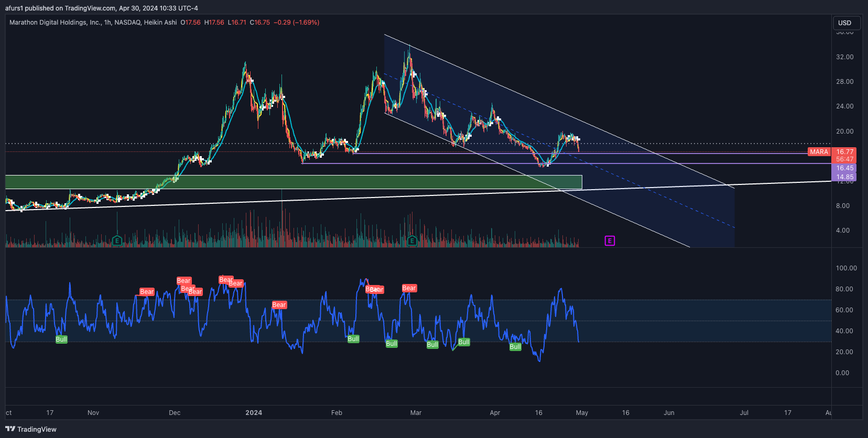Screen dimensions: 868x438
Task: Click the Bear label near late February
Action: (409, 288)
